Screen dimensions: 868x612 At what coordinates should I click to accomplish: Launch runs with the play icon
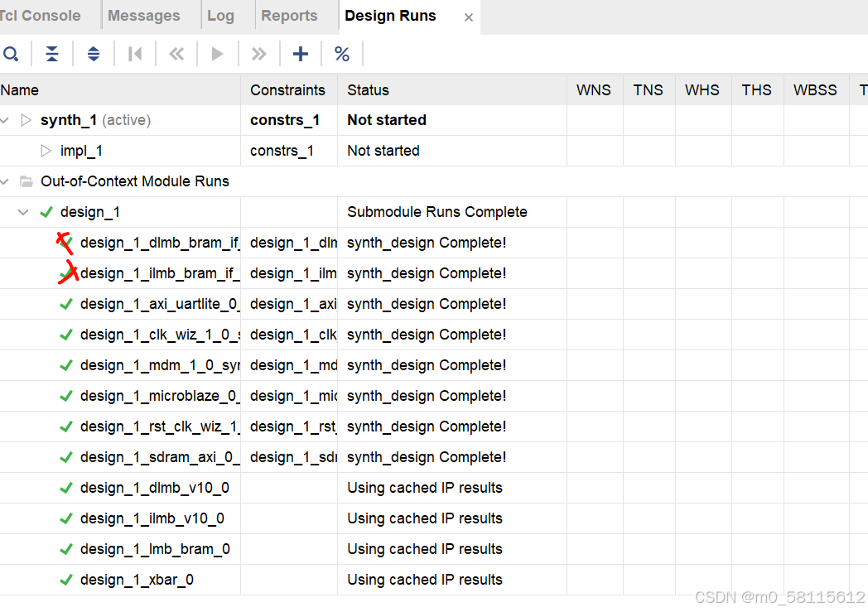[218, 54]
